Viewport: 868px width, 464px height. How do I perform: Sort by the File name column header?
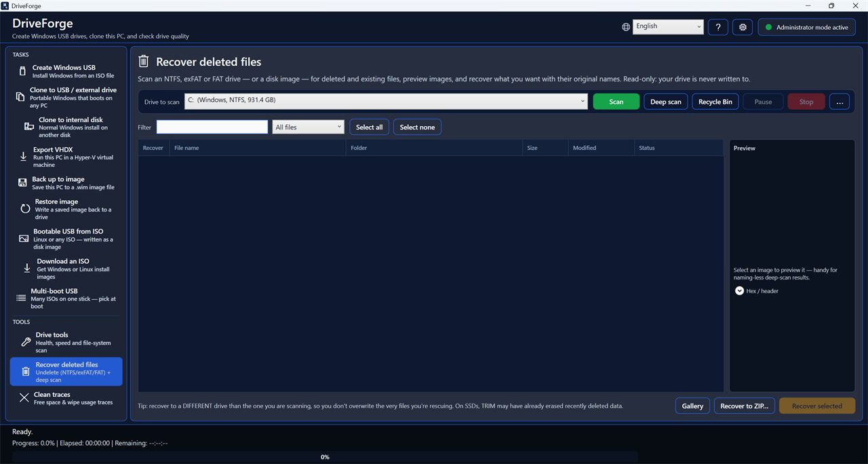258,148
